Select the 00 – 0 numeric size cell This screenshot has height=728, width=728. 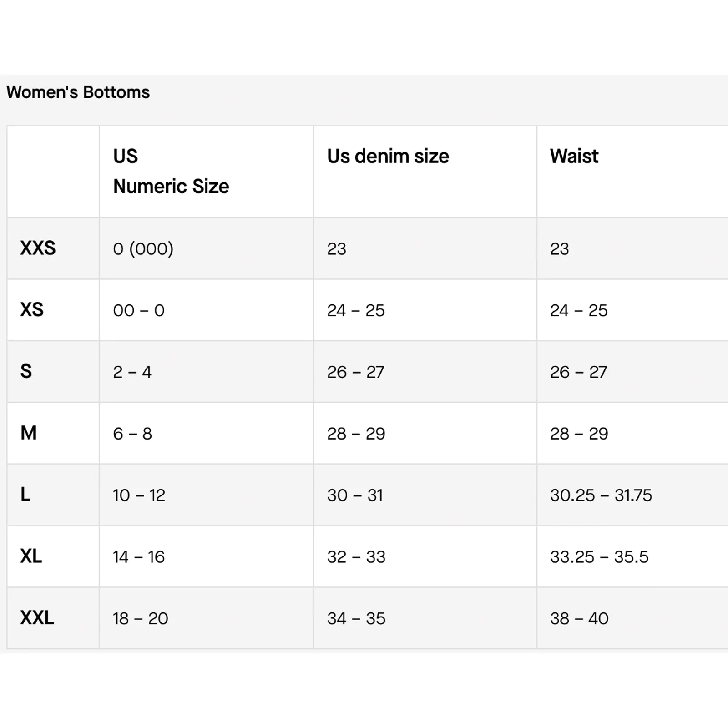click(x=139, y=310)
